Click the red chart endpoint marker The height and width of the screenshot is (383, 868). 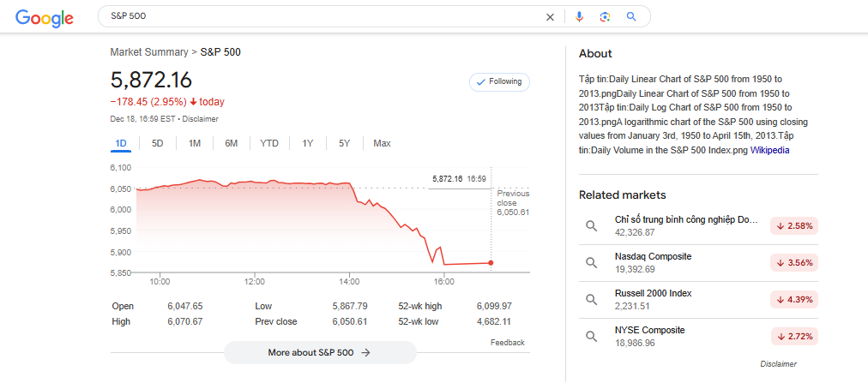[x=491, y=263]
